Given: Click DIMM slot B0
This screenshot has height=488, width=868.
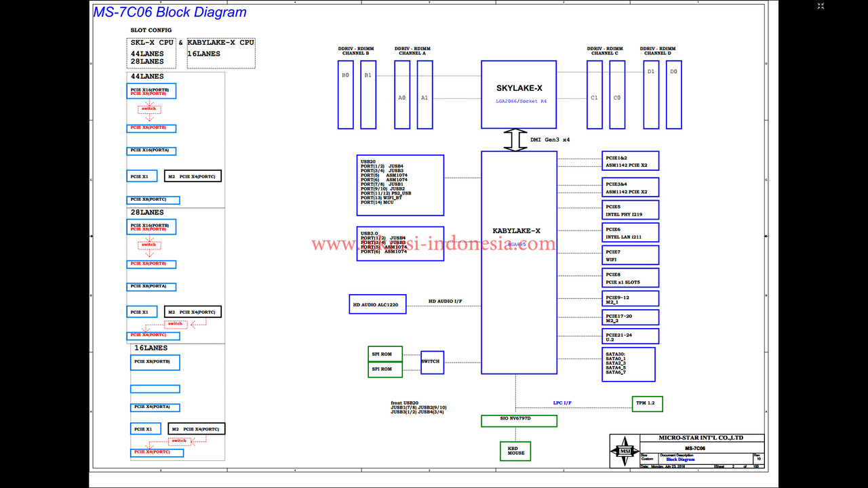Looking at the screenshot, I should click(346, 94).
